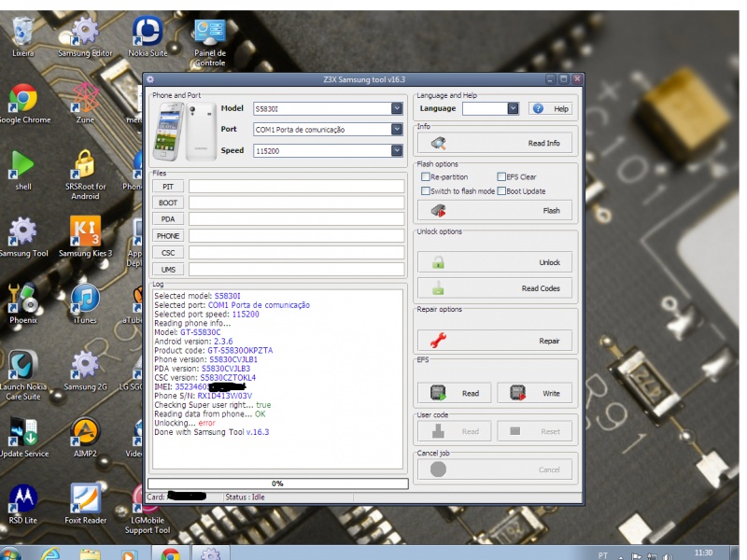Viewport: 747px width, 560px height.
Task: Click the volume icon in system tray
Action: click(x=668, y=556)
